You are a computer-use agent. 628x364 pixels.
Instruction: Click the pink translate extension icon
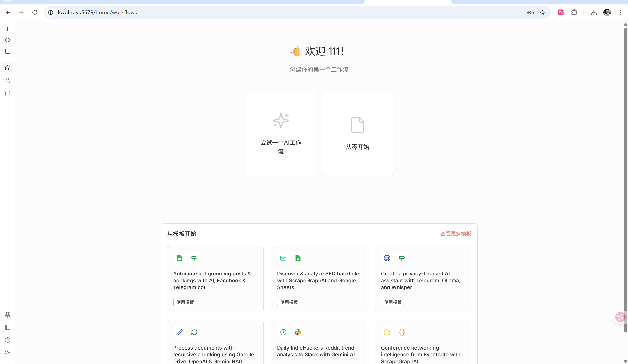coord(561,13)
